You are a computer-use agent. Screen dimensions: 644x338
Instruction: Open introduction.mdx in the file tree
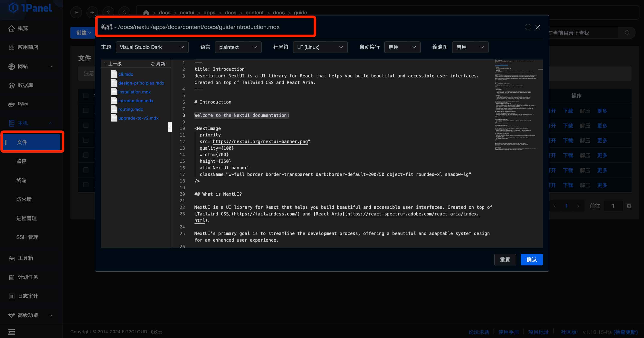[136, 100]
